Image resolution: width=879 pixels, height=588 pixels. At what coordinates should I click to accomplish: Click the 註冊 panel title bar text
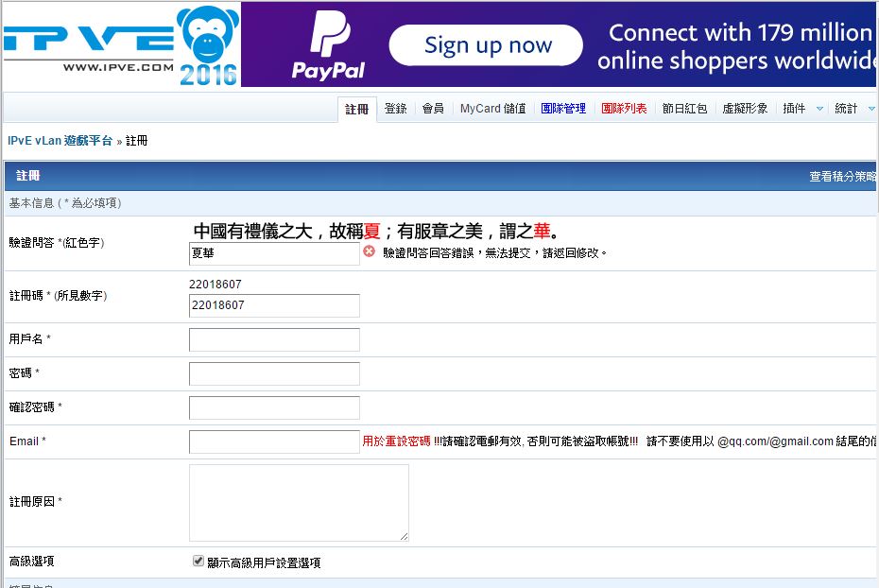pos(28,176)
